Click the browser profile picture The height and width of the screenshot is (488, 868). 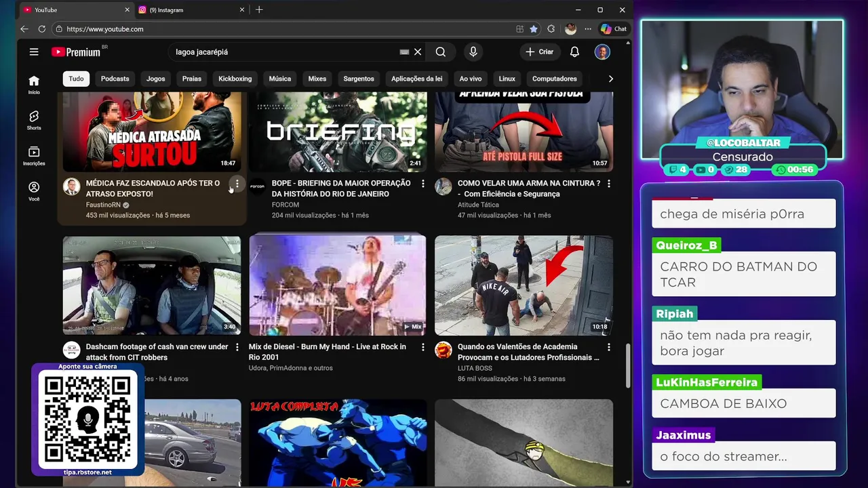click(x=570, y=29)
